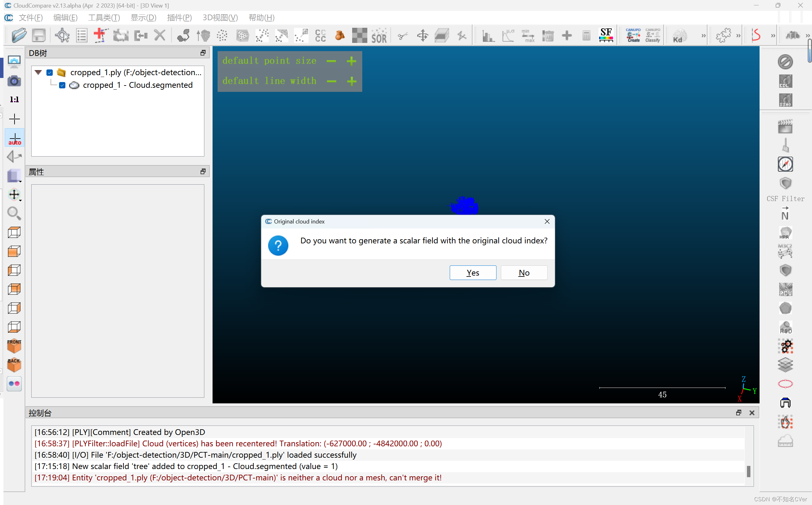Undock the DB tree panel
This screenshot has width=812, height=505.
point(203,52)
